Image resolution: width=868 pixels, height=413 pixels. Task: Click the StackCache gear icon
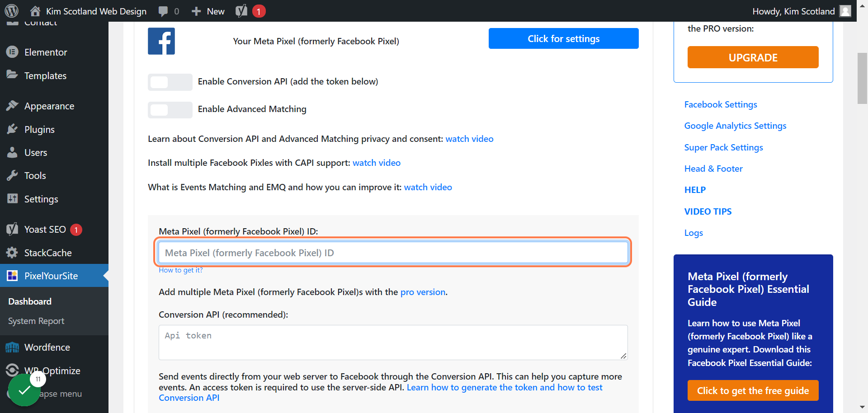[x=12, y=253]
